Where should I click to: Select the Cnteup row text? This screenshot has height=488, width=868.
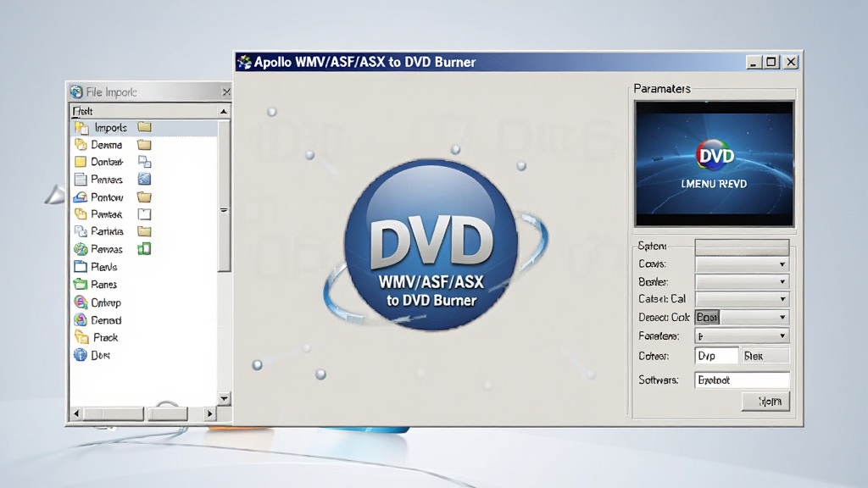106,302
